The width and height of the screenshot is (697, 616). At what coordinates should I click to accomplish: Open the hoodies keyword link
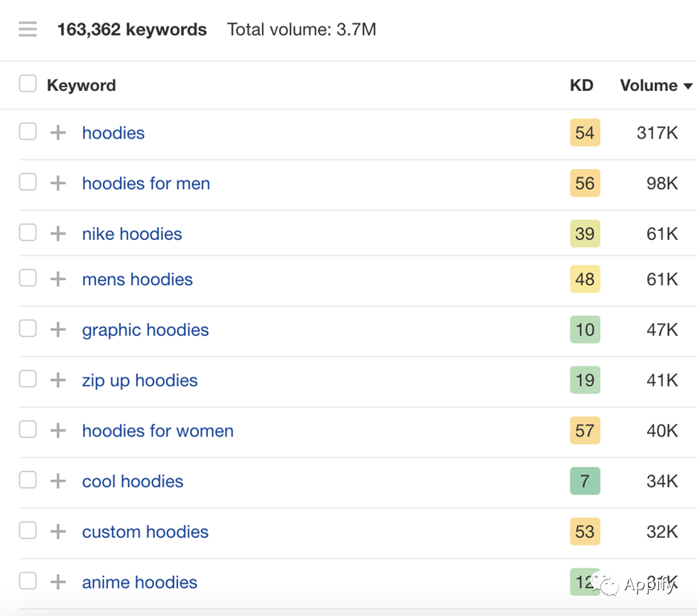tap(114, 133)
